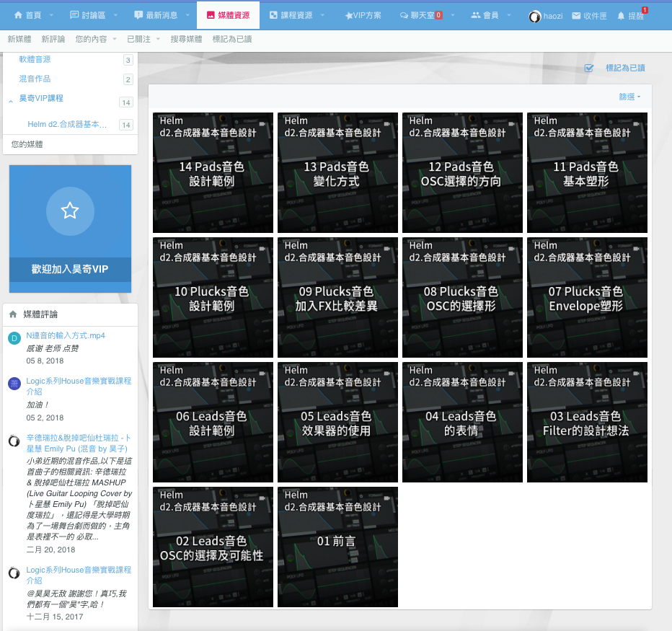Click the bell icon for 提醒 notifications
Image resolution: width=672 pixels, height=631 pixels.
621,15
